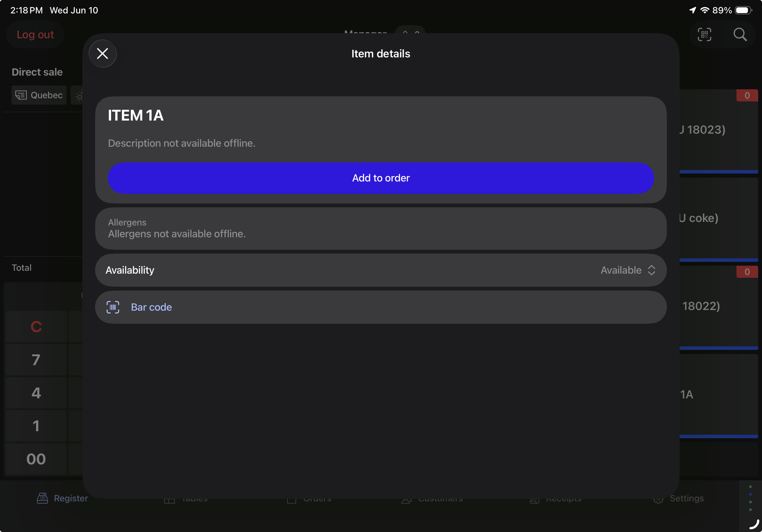Screen dimensions: 762x532
Task: Click the Total label in the order panel
Action: point(22,268)
